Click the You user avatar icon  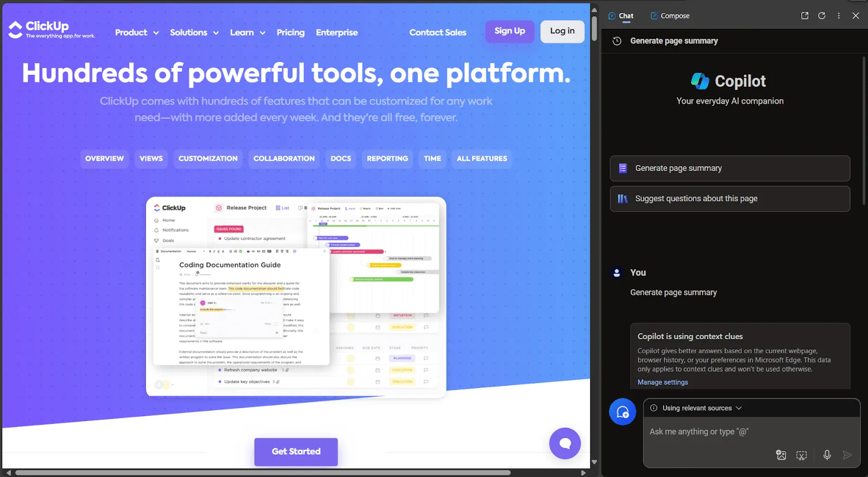[x=617, y=273]
